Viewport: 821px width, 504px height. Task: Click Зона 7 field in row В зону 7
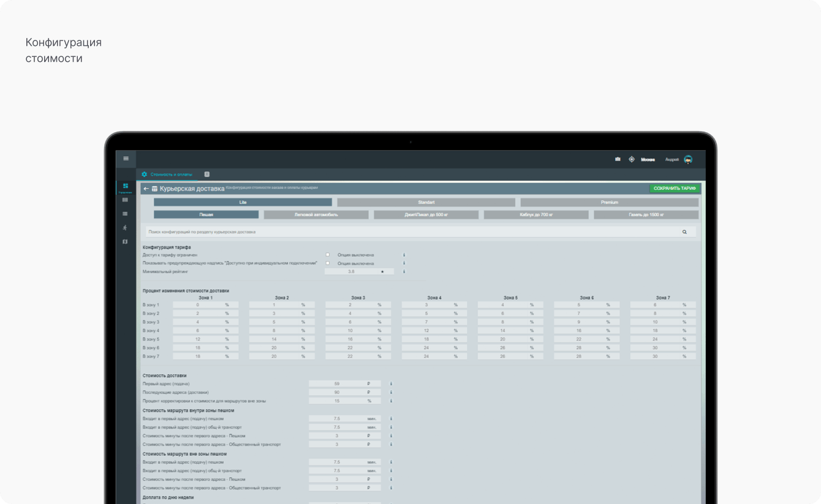click(663, 356)
